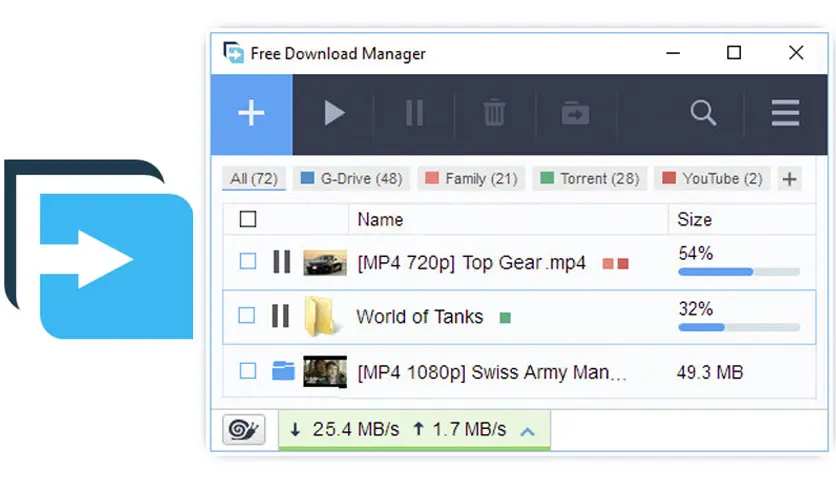Screen dimensions: 836x484
Task: Sort by the Size column header
Action: 694,220
